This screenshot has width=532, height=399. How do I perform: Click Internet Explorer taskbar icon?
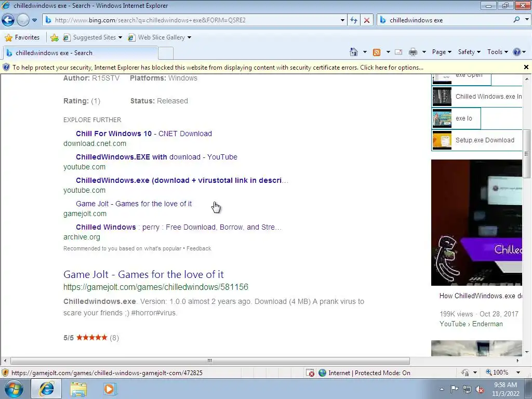[46, 389]
